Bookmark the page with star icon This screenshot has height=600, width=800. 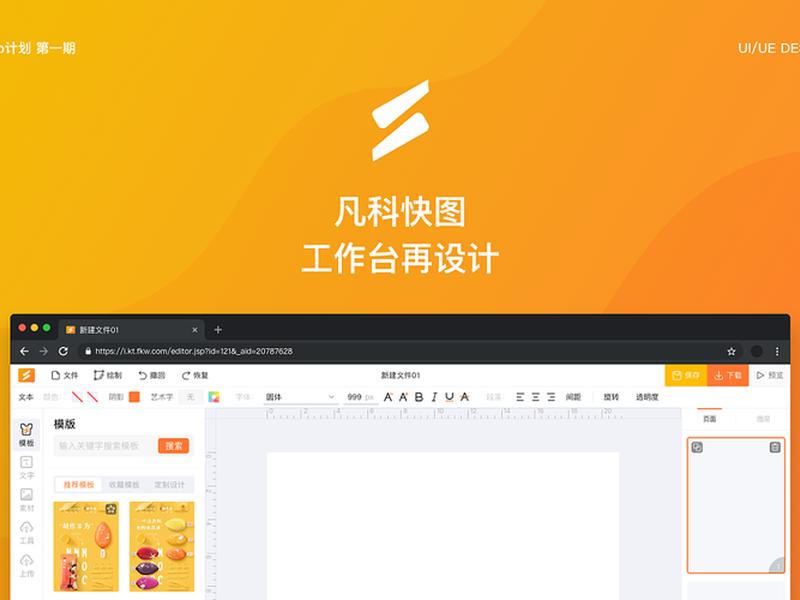[x=731, y=351]
